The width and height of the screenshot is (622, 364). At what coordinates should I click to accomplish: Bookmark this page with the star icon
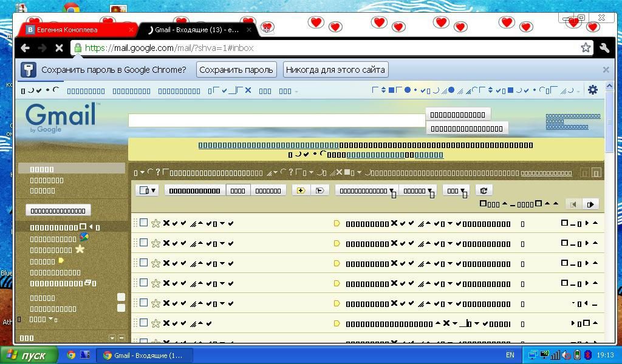click(586, 47)
